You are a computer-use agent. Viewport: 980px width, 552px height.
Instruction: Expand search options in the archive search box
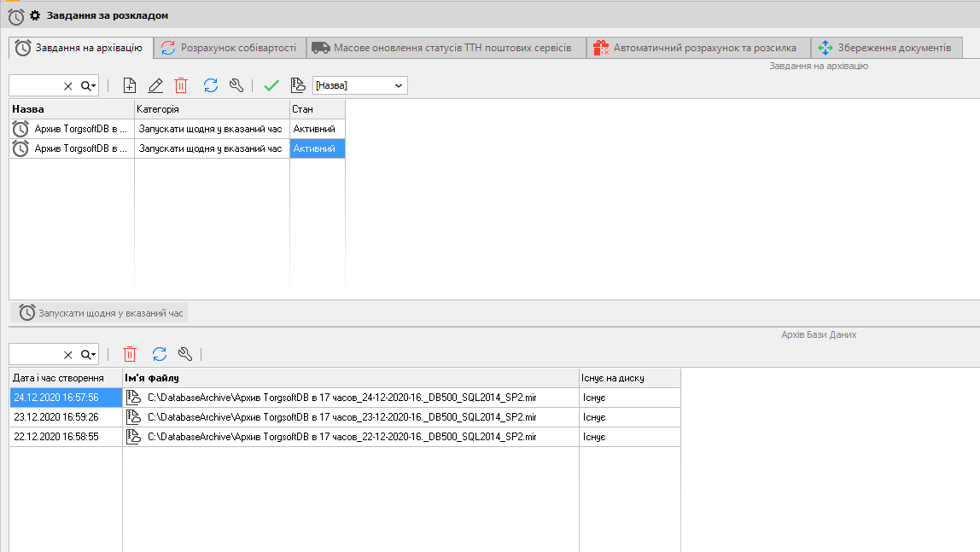[89, 354]
